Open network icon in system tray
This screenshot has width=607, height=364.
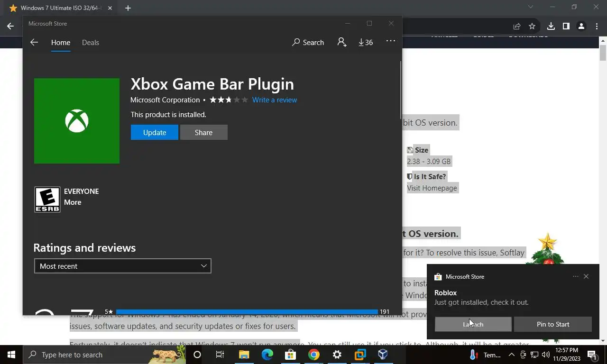click(534, 355)
